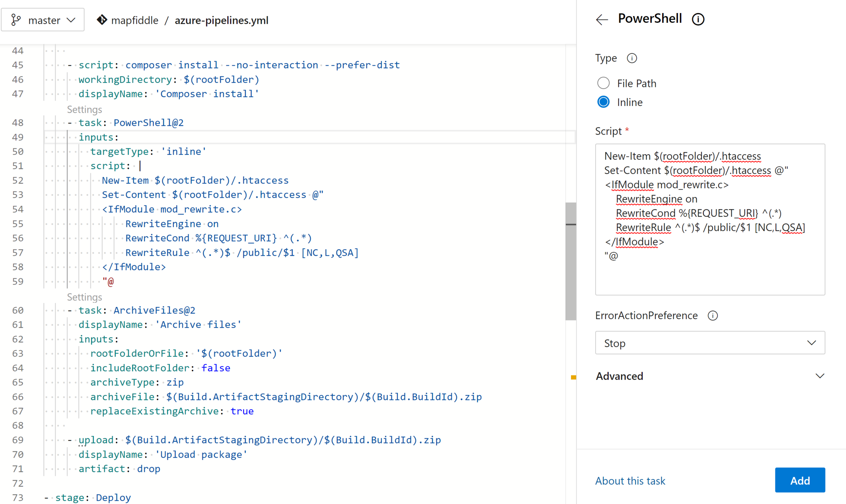Image resolution: width=846 pixels, height=504 pixels.
Task: Click the info icon next to PowerShell title
Action: pos(698,19)
